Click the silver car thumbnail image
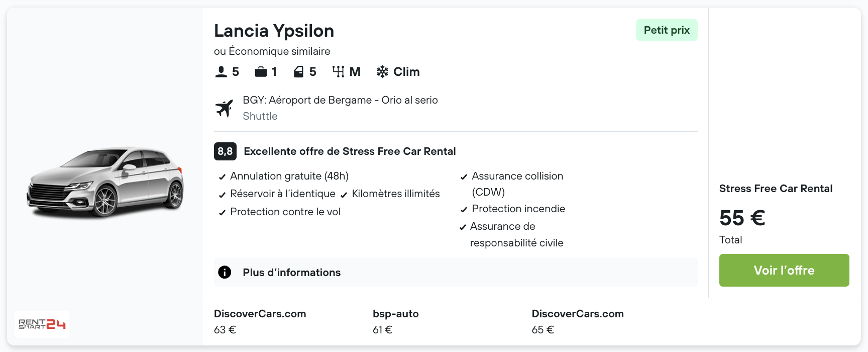The image size is (868, 352). point(105,182)
